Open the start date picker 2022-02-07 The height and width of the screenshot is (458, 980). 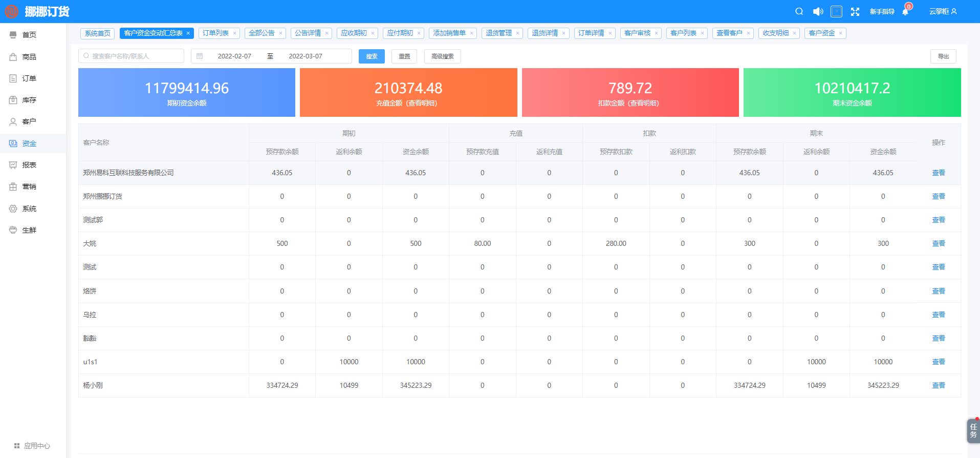point(234,56)
